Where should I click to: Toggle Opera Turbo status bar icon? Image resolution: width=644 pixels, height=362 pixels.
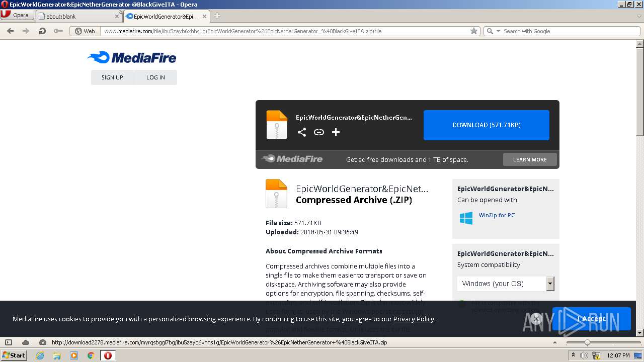coord(43,342)
